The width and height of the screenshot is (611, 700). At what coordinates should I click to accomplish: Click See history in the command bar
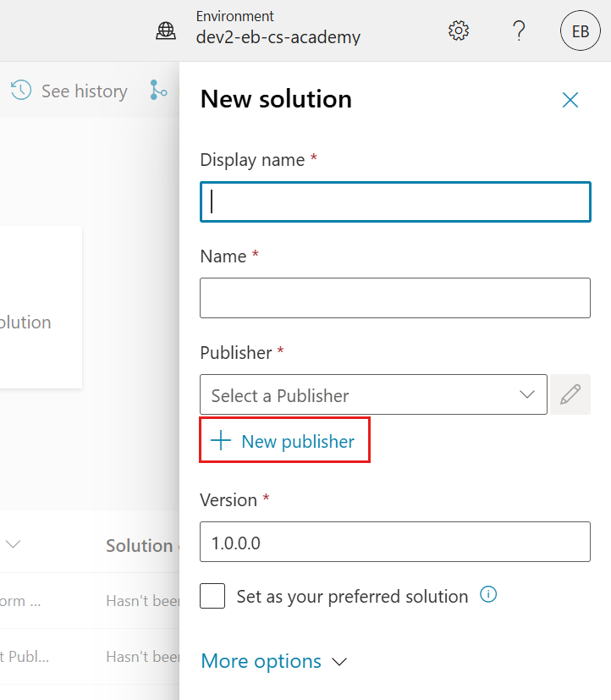tap(84, 91)
